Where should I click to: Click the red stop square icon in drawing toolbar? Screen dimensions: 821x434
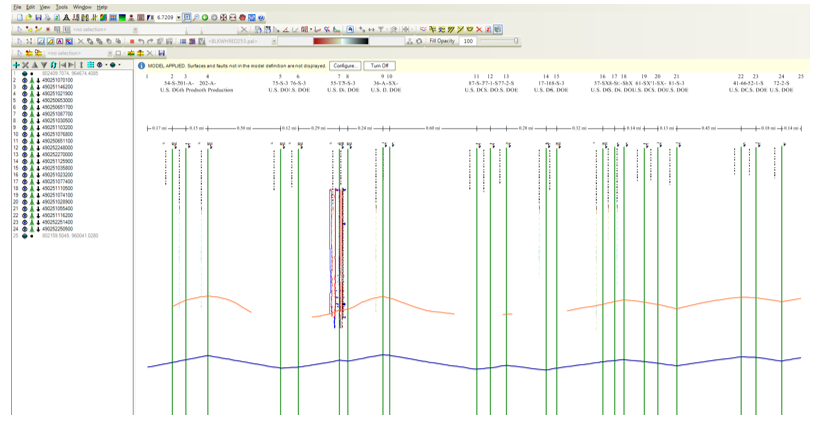click(x=132, y=41)
